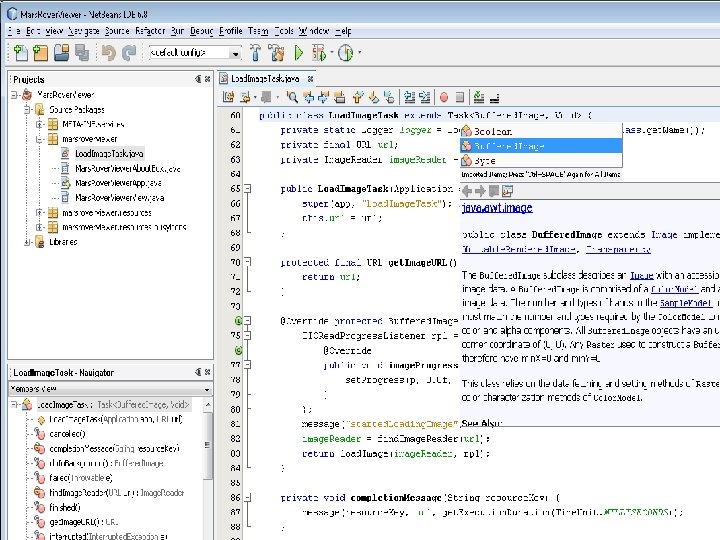This screenshot has width=720, height=540.
Task: Follow the java.awt.image link in Javadoc
Action: (x=496, y=209)
